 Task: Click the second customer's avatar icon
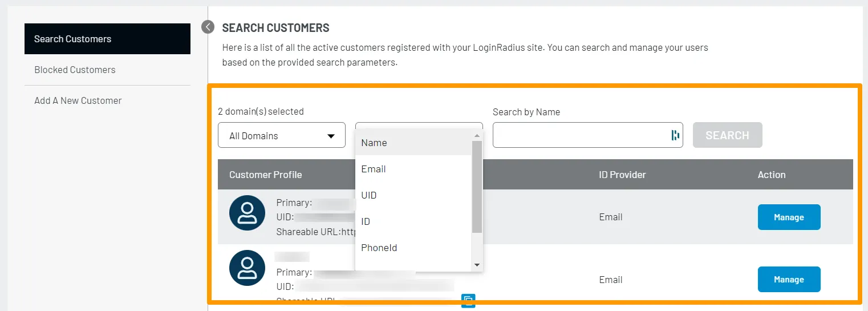pos(247,268)
